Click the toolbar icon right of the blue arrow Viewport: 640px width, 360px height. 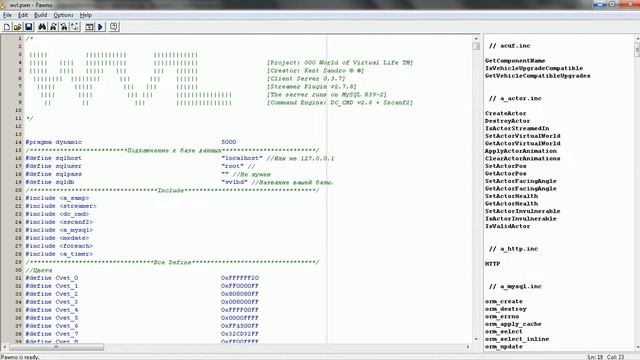coord(114,27)
